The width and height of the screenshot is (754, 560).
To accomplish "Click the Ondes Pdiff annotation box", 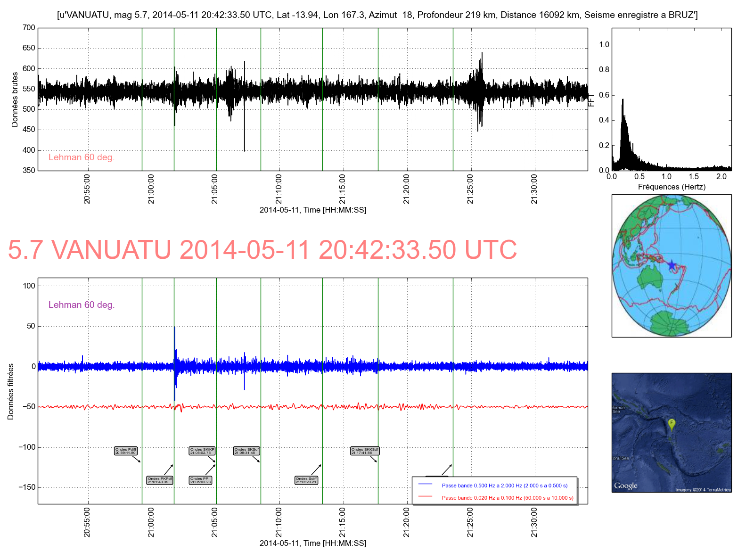I will (126, 451).
